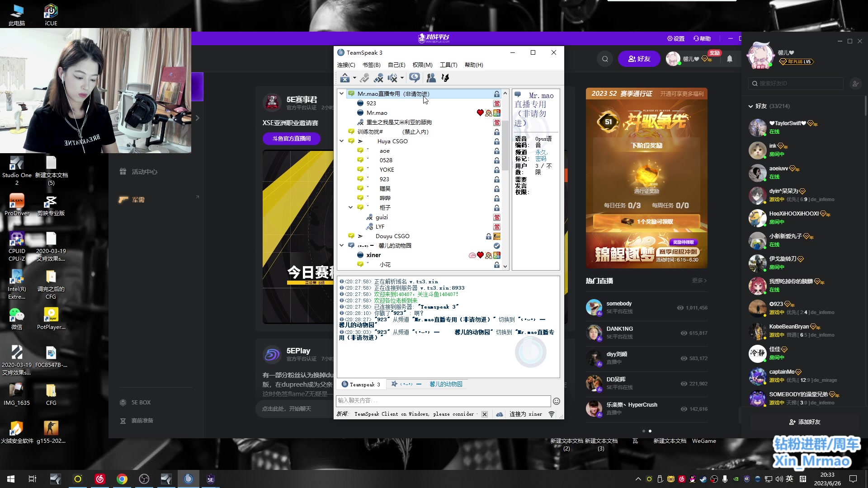Click the CS:GO badge on Douyu CSGO row
Viewport: 868px width, 488px height.
tap(497, 236)
